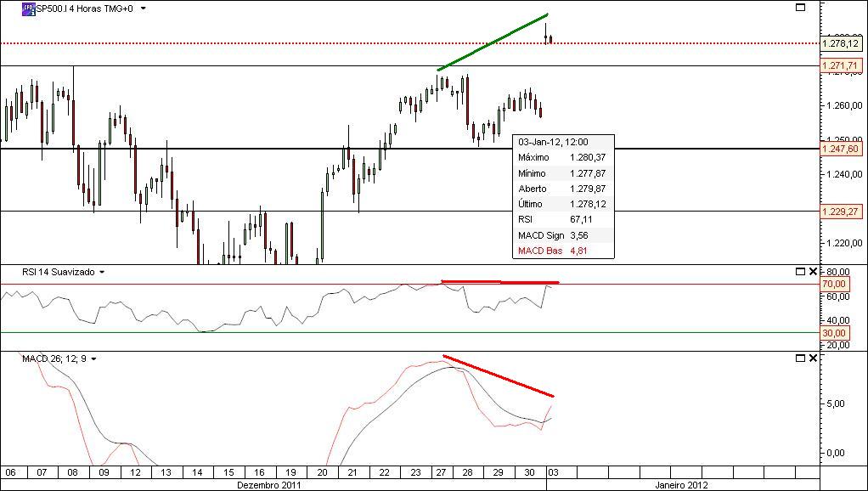Select the 1.247,60 horizontal level label
This screenshot has height=491, width=868.
click(841, 149)
